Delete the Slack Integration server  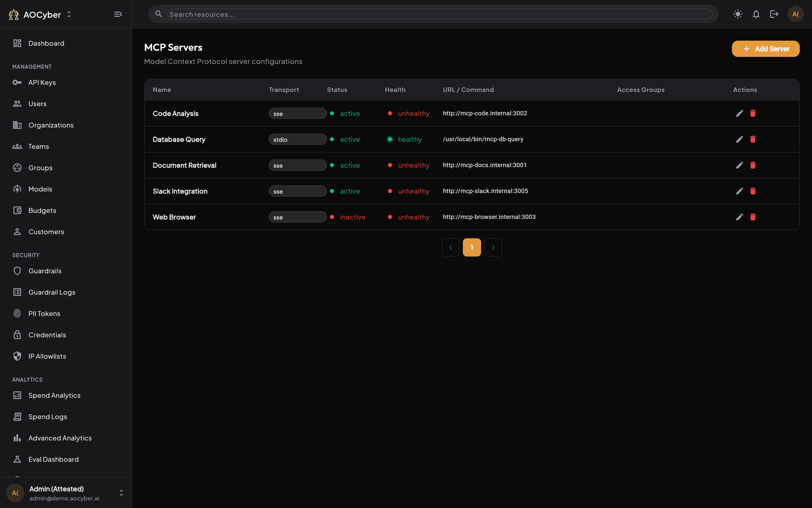(753, 191)
